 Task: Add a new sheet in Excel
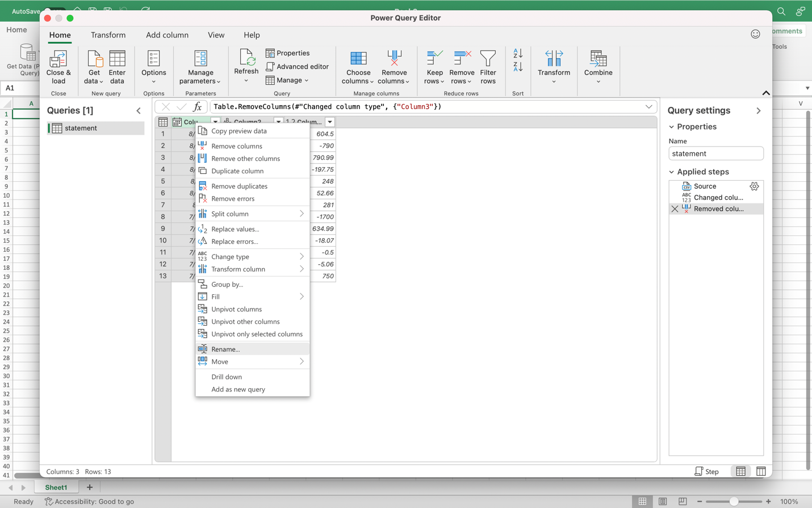90,488
